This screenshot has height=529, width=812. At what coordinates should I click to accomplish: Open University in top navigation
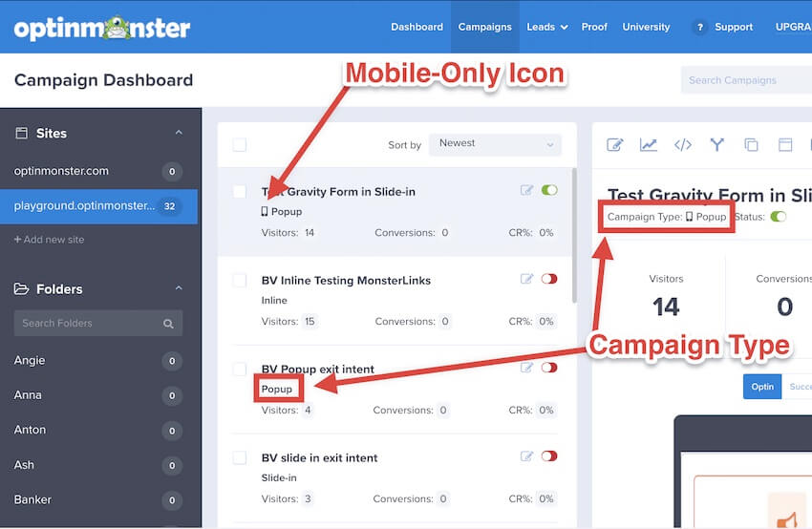click(646, 27)
